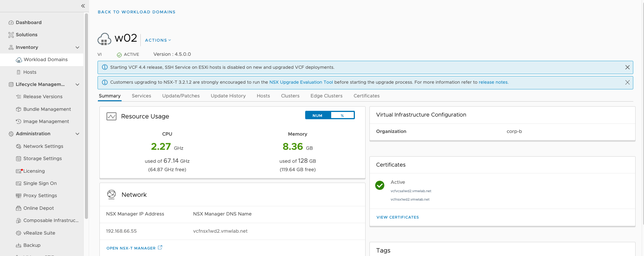Click the ACTIVE status label
644x256 pixels.
(132, 55)
